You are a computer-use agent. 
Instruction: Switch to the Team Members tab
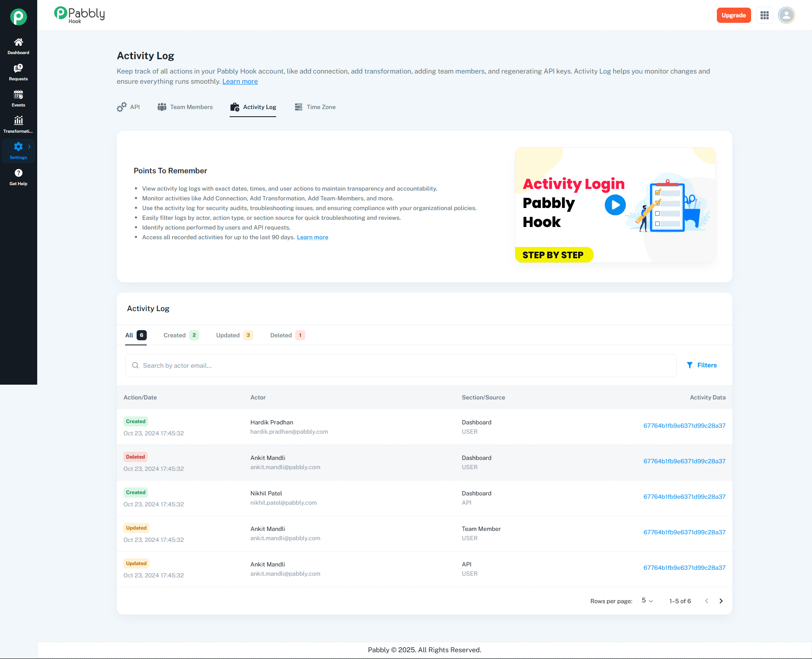pos(185,107)
